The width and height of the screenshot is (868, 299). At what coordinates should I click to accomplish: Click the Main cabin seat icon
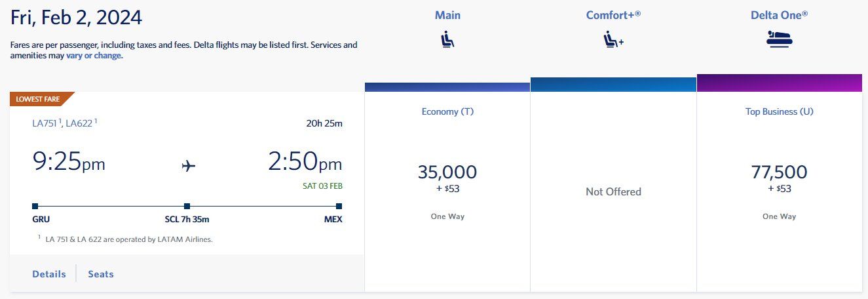click(447, 40)
